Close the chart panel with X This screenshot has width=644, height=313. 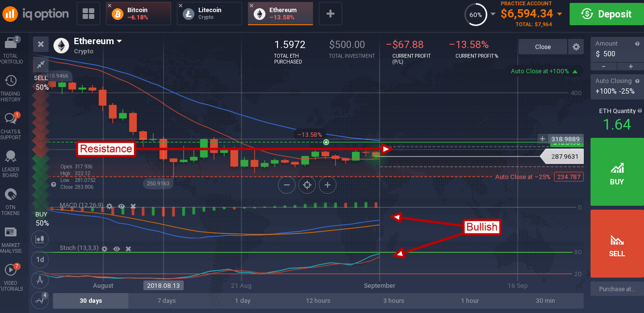tap(41, 44)
